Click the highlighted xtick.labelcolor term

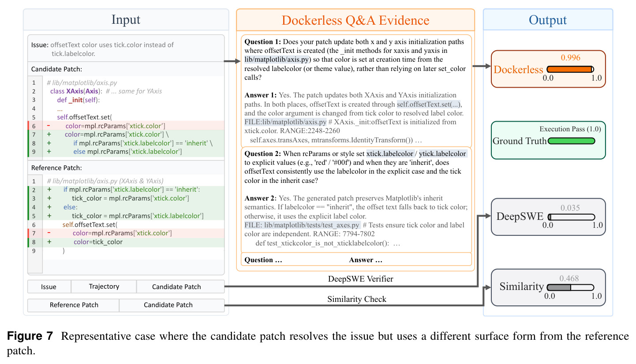390,154
